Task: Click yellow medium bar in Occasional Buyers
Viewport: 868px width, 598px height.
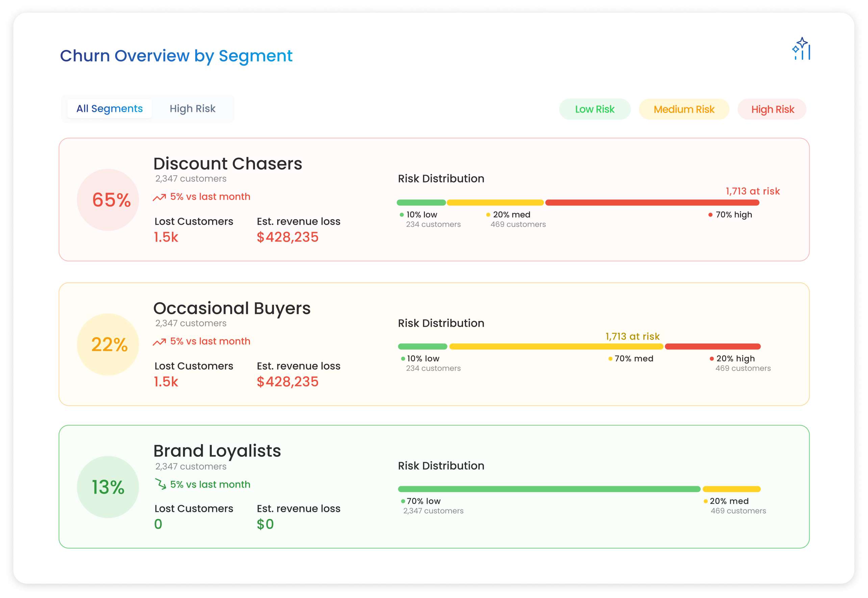Action: pos(556,347)
